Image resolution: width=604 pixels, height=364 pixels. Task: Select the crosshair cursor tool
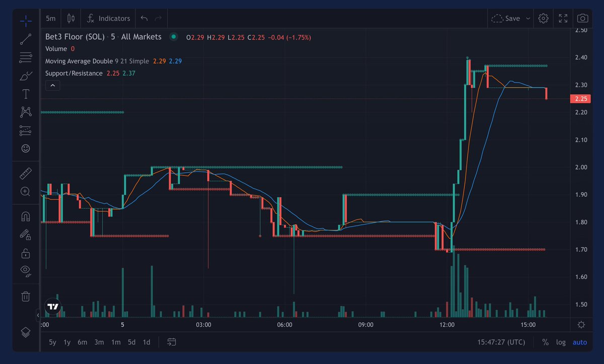26,21
